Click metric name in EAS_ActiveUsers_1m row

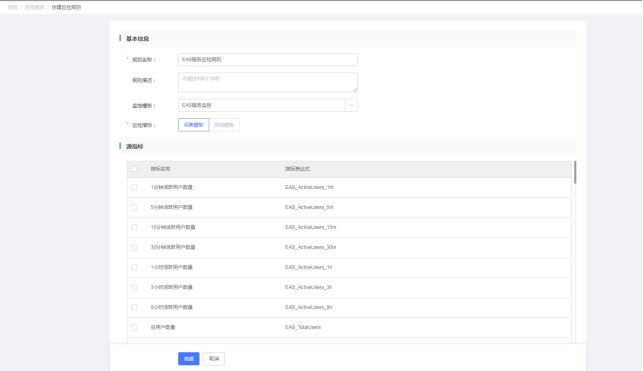coord(171,187)
